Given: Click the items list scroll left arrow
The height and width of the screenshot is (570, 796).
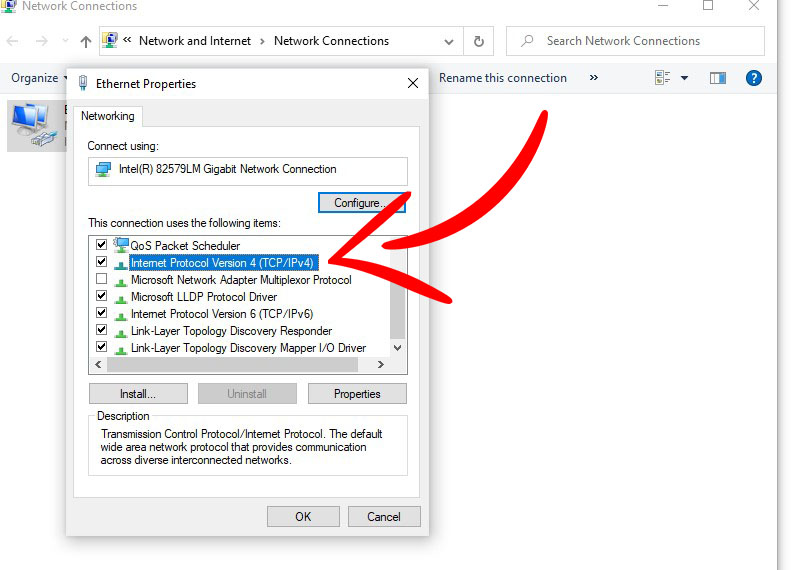Looking at the screenshot, I should coord(98,364).
